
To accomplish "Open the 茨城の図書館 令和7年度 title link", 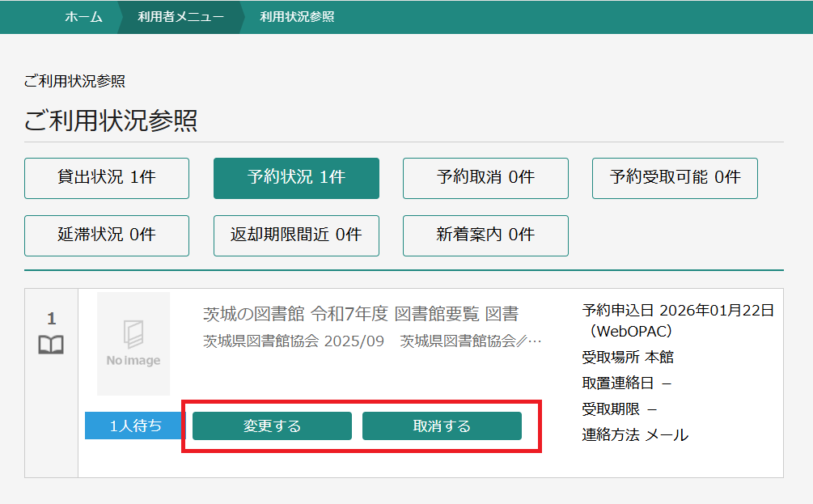I will click(360, 314).
